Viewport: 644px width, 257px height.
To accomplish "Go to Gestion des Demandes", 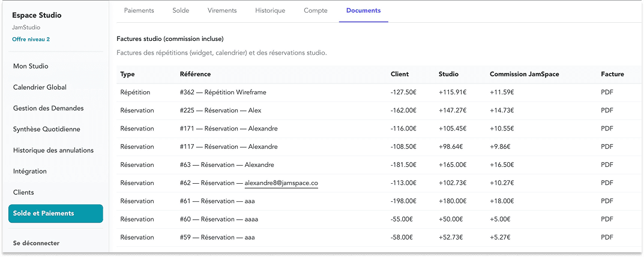I will pos(49,108).
